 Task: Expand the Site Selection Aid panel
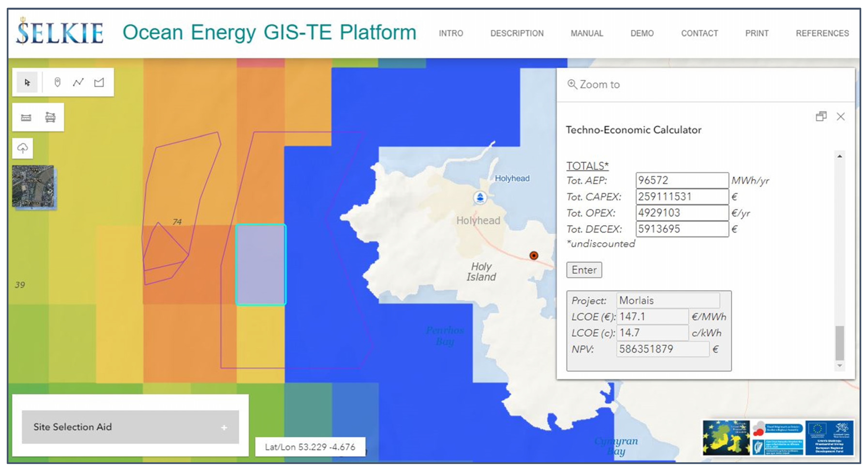pos(224,428)
